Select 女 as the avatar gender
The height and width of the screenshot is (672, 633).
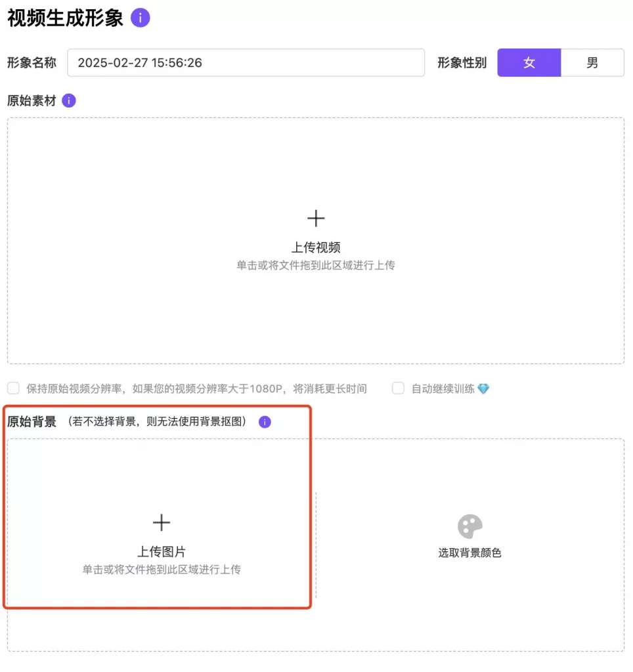tap(529, 63)
